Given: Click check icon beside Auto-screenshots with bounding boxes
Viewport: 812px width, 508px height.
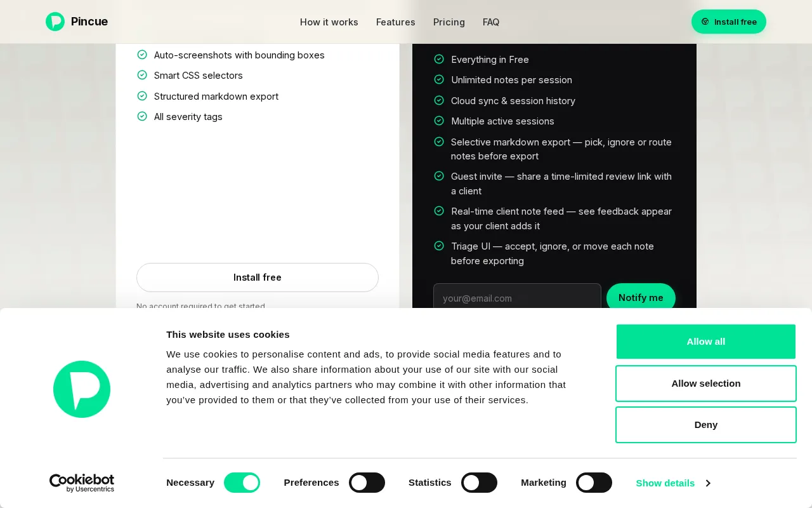Looking at the screenshot, I should pos(142,55).
